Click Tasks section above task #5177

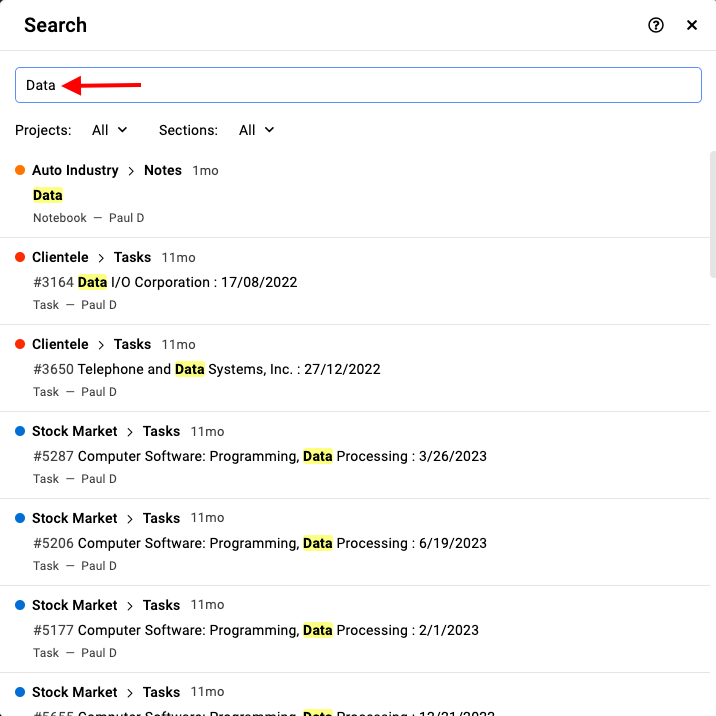pyautogui.click(x=161, y=605)
